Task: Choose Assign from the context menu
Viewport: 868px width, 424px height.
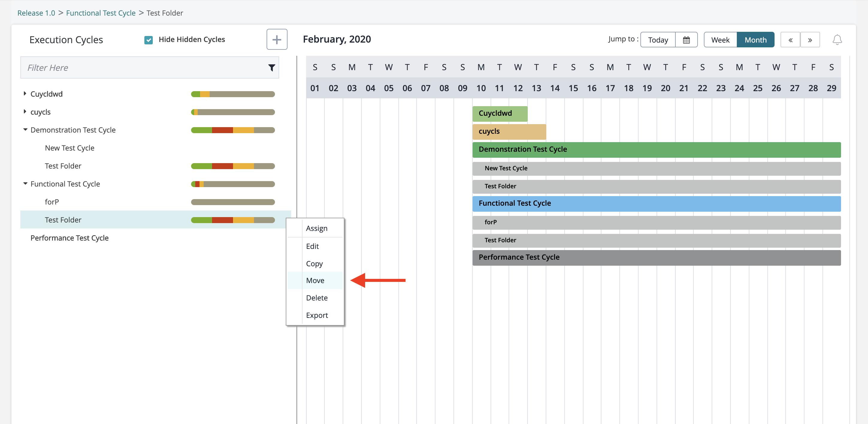Action: (x=316, y=228)
